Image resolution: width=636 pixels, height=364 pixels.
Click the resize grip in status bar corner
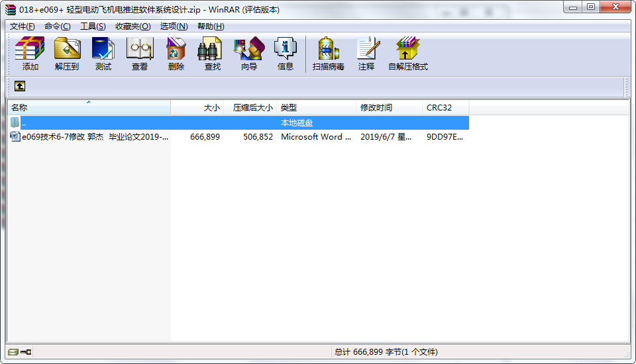click(x=627, y=354)
